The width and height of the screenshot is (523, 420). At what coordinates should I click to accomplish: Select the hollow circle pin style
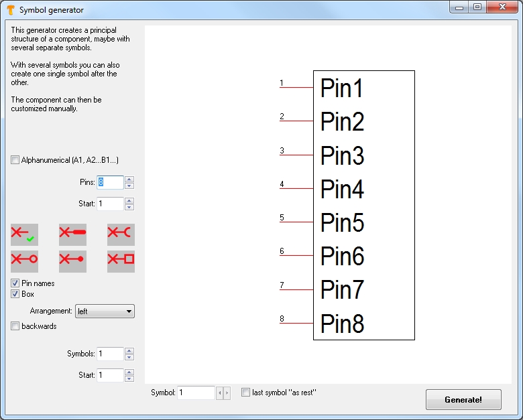click(x=24, y=261)
